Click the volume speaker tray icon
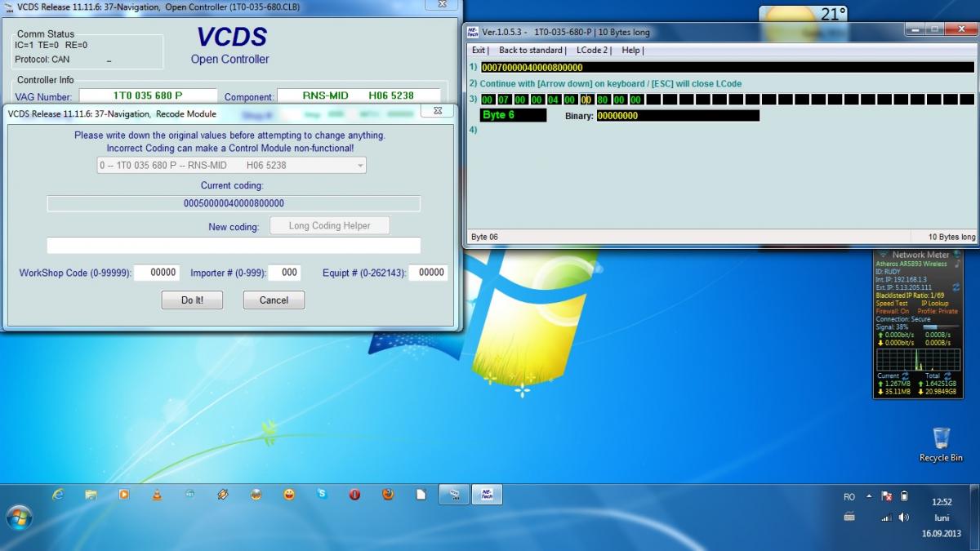 (903, 518)
